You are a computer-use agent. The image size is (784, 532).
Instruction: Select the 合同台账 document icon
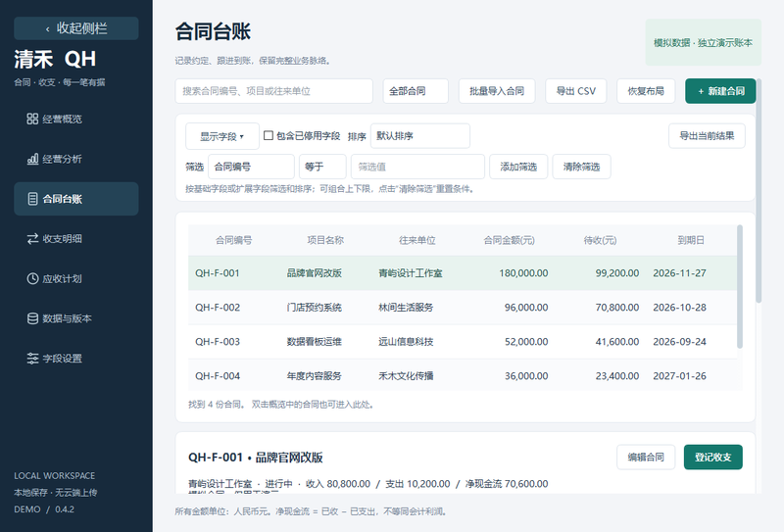32,199
